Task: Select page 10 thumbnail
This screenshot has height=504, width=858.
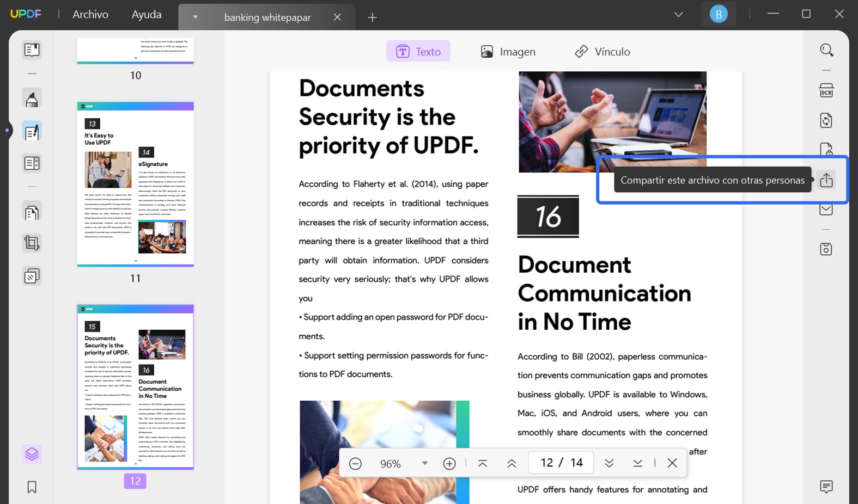Action: click(135, 51)
